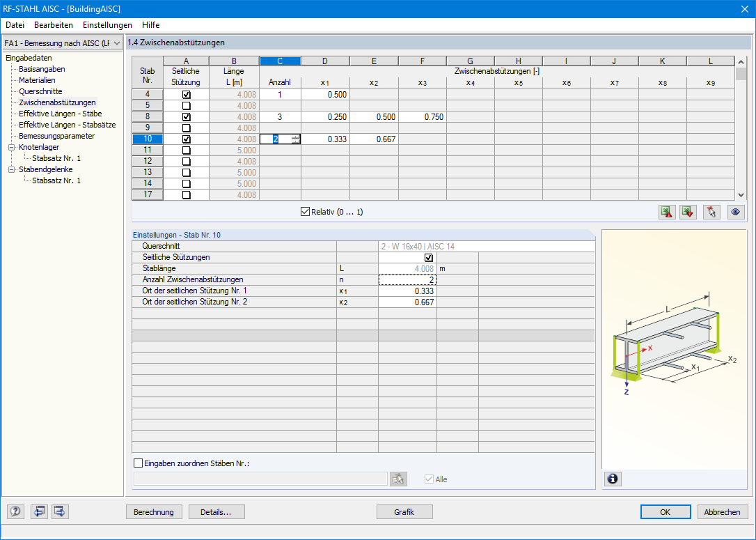Click the eye view mode icon

pyautogui.click(x=736, y=212)
